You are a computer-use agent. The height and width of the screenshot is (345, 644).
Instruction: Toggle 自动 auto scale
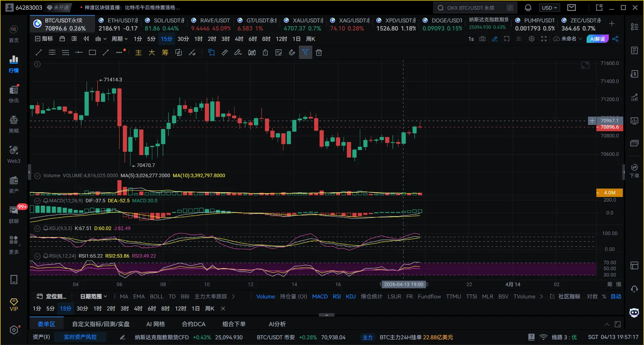click(x=616, y=296)
